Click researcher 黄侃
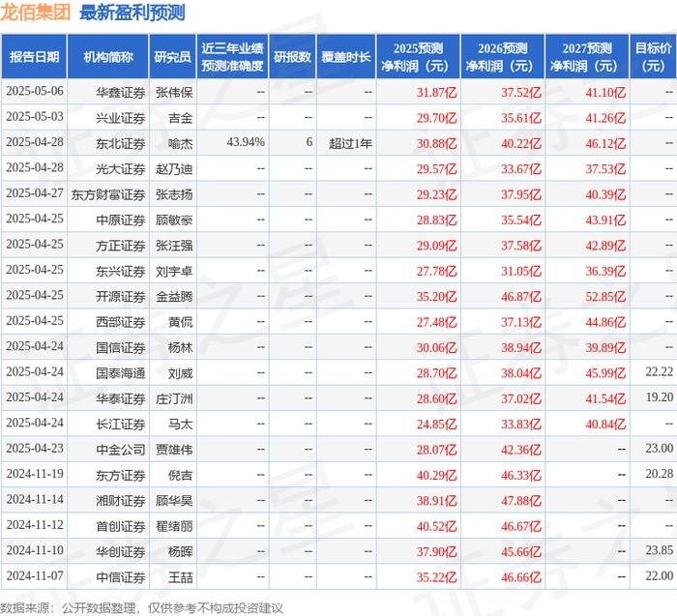 (x=181, y=322)
